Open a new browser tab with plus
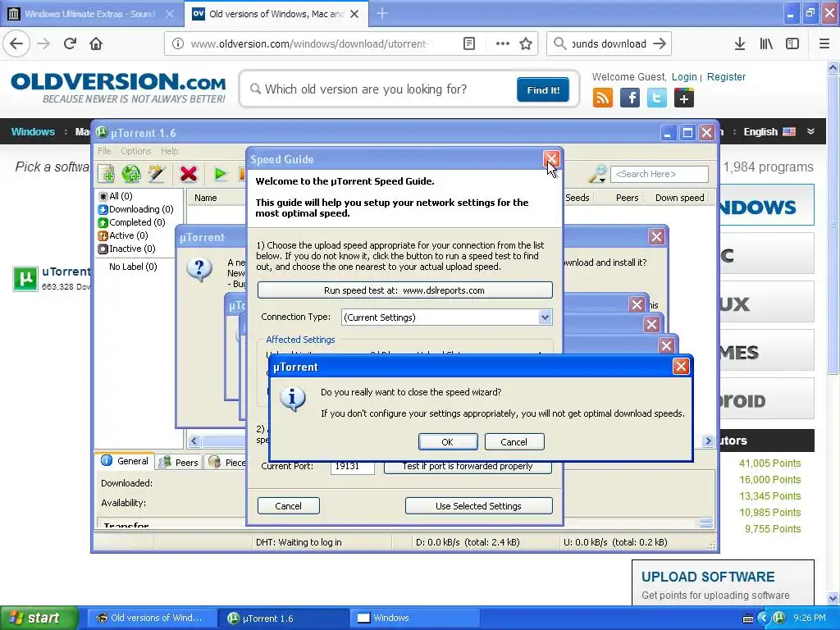840x630 pixels. point(382,13)
